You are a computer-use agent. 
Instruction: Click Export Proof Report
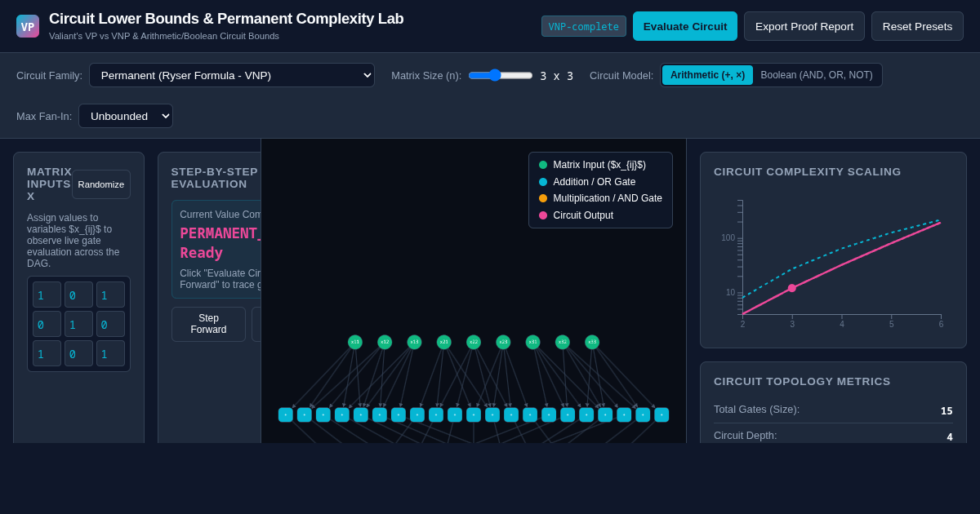pyautogui.click(x=804, y=26)
